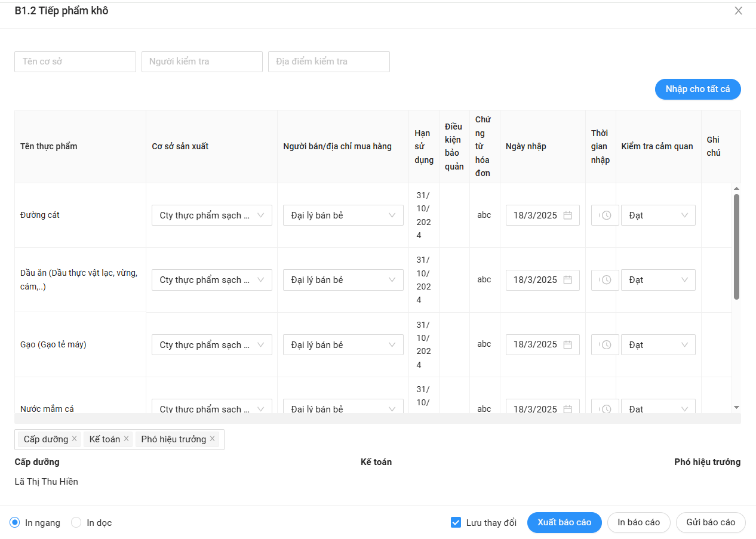This screenshot has height=539, width=756.
Task: Remove the Kế toán tag
Action: coord(126,439)
